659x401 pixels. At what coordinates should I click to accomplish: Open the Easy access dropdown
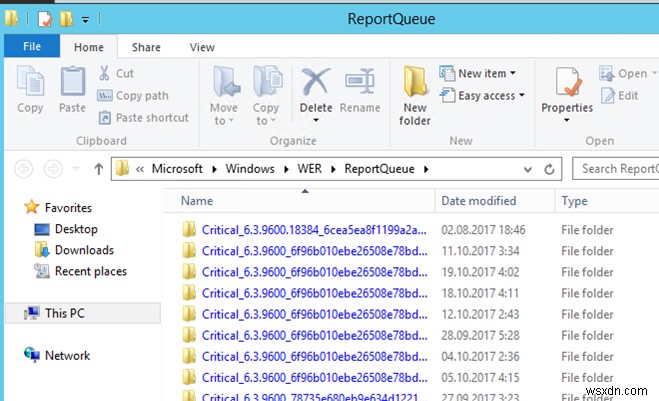[x=482, y=95]
